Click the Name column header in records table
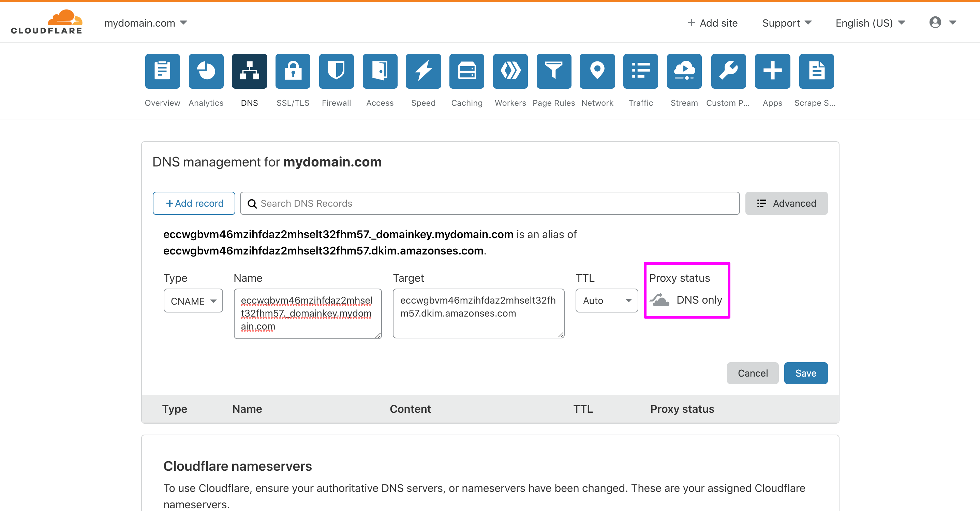Screen dimensions: 980x511 click(x=247, y=409)
